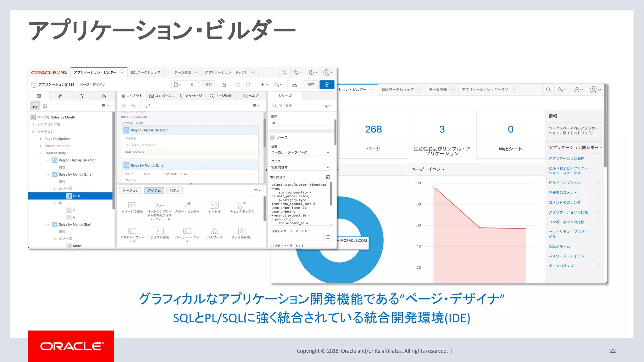The height and width of the screenshot is (362, 644).
Task: Open the 位置 ローカル・データベース dropdown
Action: (x=301, y=152)
